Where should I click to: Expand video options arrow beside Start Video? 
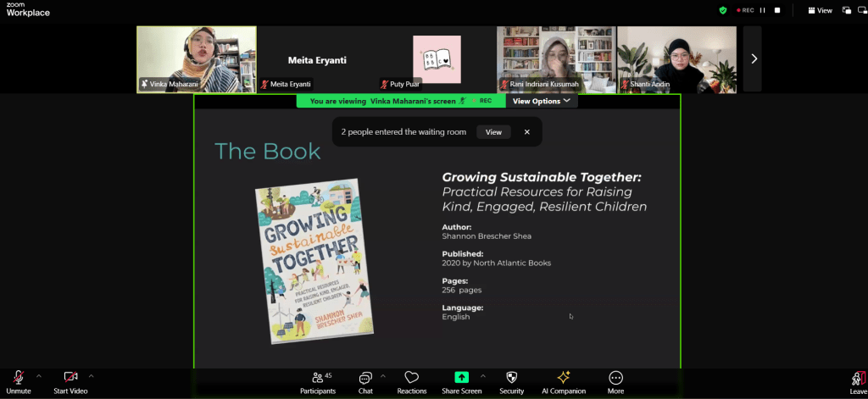92,375
